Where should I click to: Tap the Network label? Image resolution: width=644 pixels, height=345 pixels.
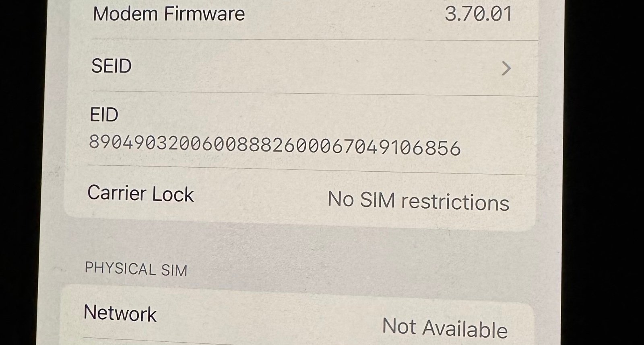click(x=120, y=313)
